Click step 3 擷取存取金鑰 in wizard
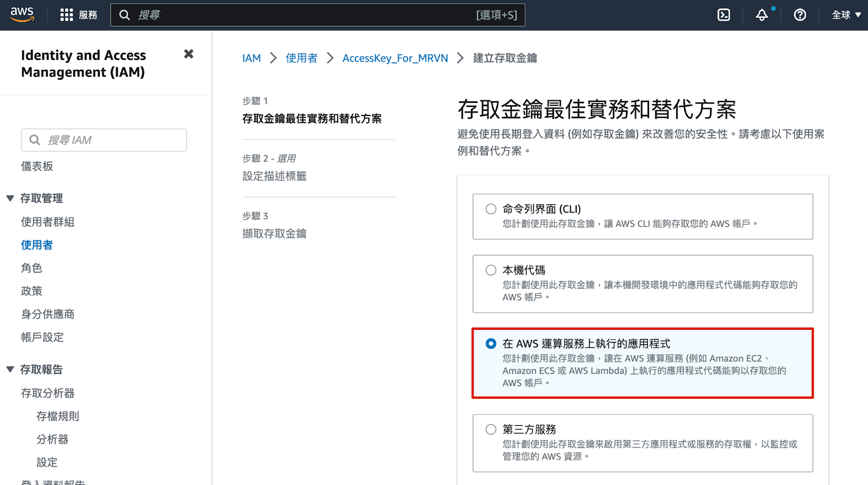The height and width of the screenshot is (485, 868). 275,234
